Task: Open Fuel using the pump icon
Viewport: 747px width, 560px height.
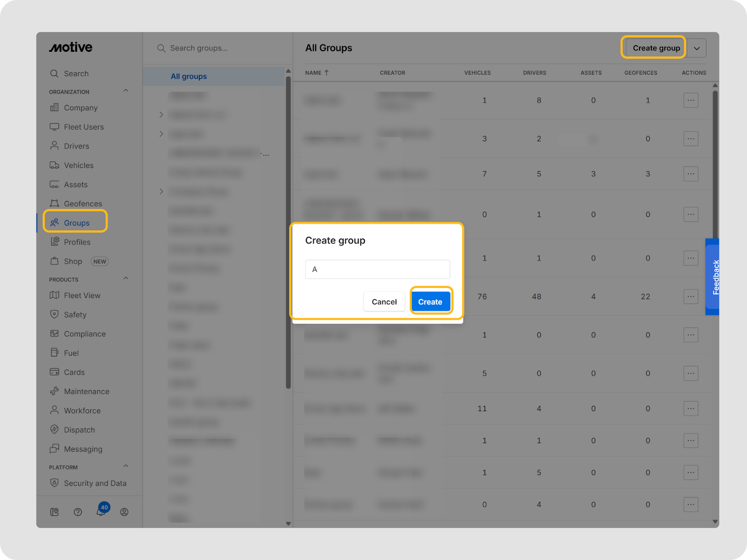Action: (55, 353)
